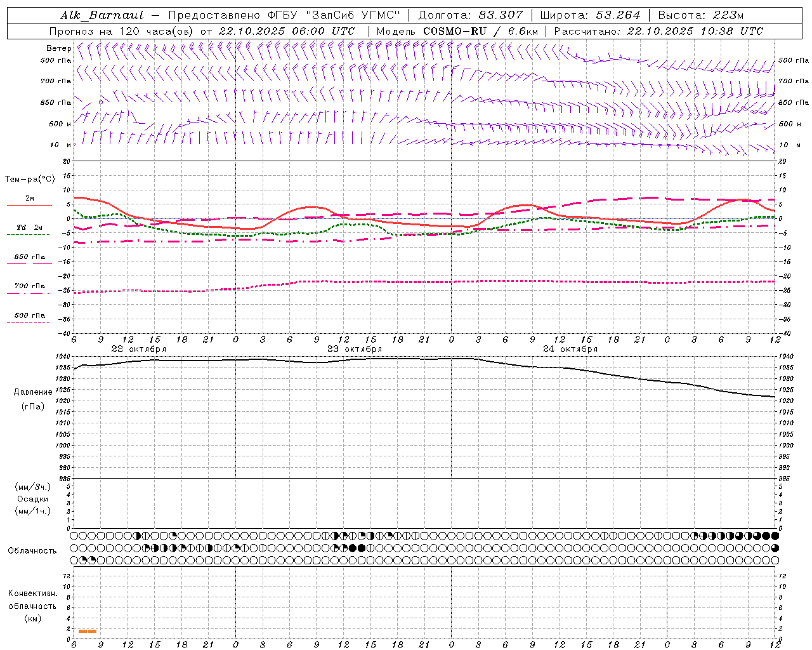Click the Конвективн. облачность panel label
The image size is (812, 650).
[32, 600]
